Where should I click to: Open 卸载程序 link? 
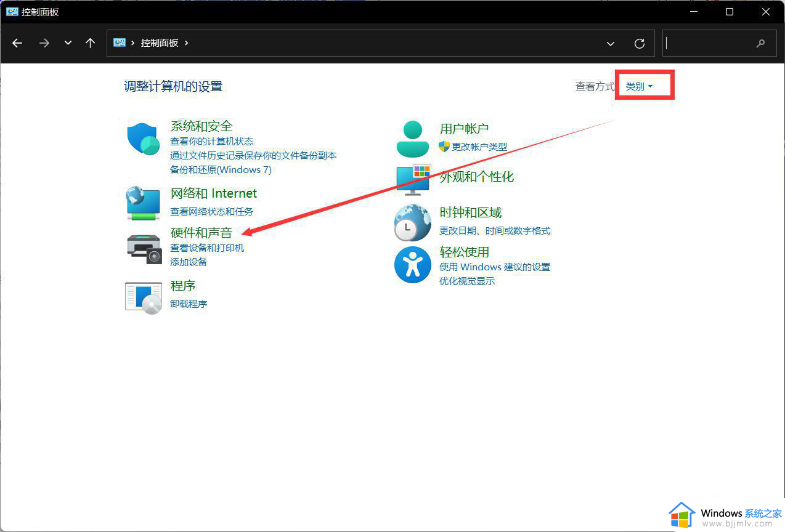[189, 304]
